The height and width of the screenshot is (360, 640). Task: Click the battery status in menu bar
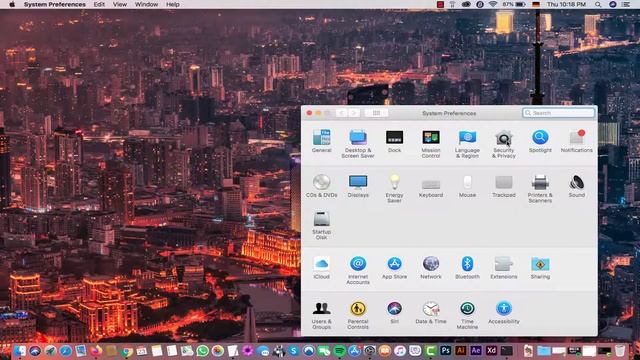coord(514,4)
